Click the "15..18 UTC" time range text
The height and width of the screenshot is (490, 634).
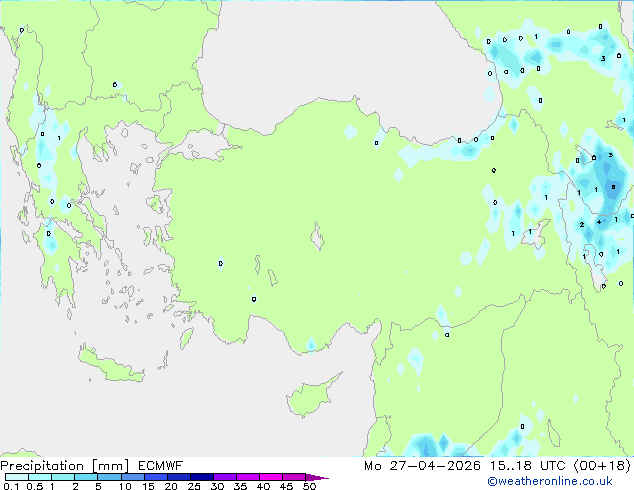(x=527, y=466)
